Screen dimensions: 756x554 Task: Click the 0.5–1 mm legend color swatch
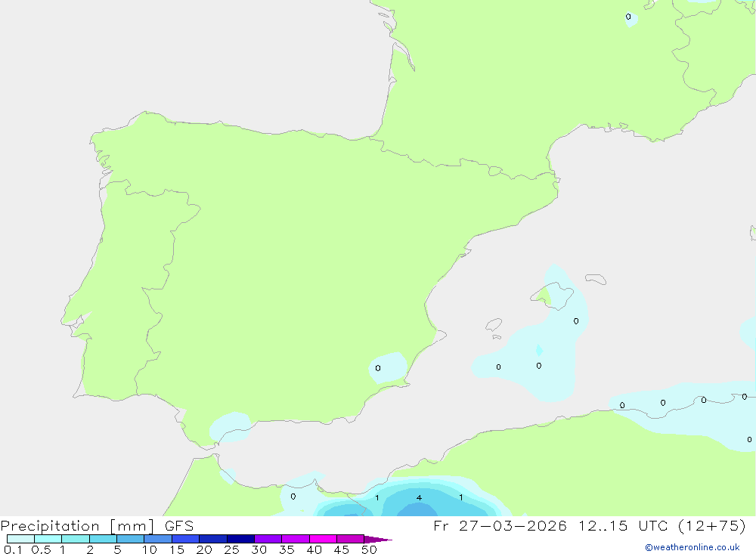tap(48, 539)
